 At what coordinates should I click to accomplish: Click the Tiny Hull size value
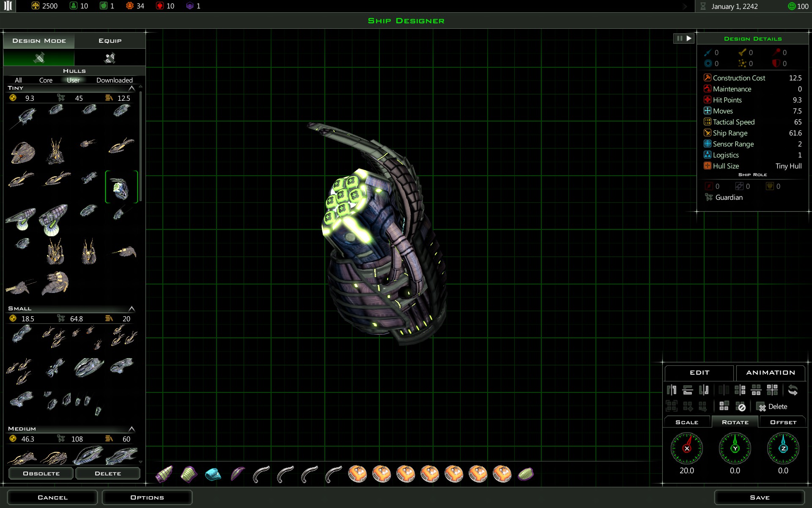(788, 166)
